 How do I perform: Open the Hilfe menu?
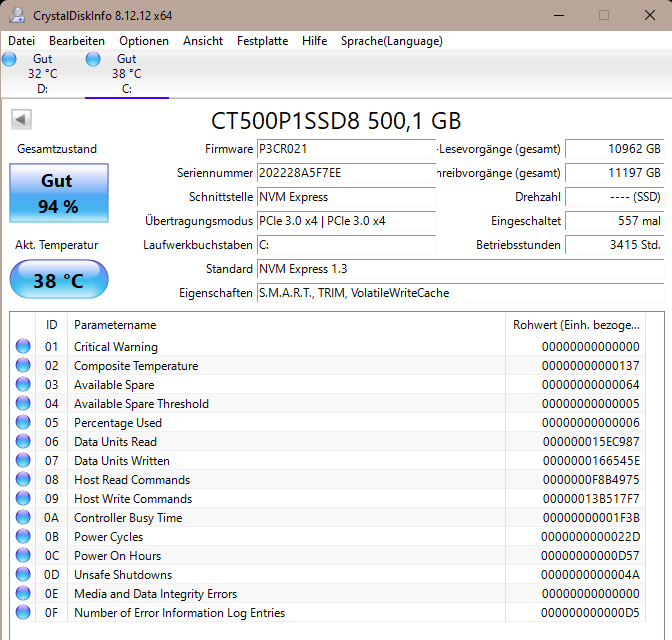(x=314, y=41)
